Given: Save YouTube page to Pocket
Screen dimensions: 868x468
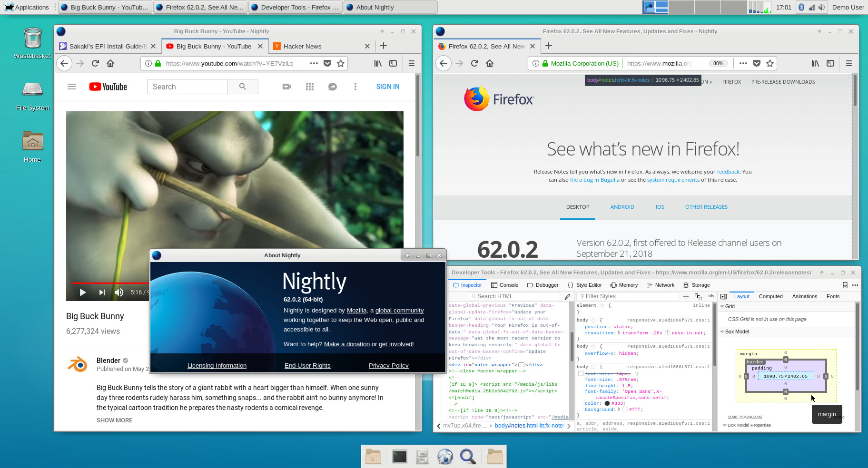Looking at the screenshot, I should (x=327, y=63).
